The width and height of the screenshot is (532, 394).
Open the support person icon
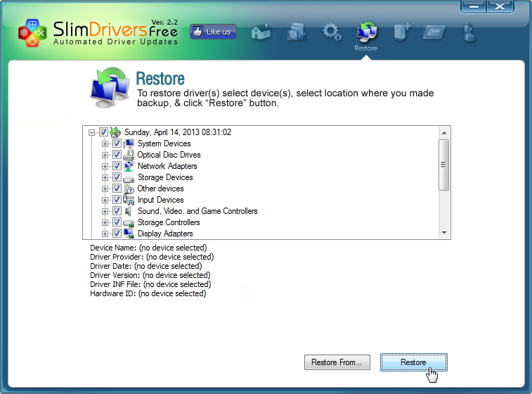pyautogui.click(x=469, y=32)
